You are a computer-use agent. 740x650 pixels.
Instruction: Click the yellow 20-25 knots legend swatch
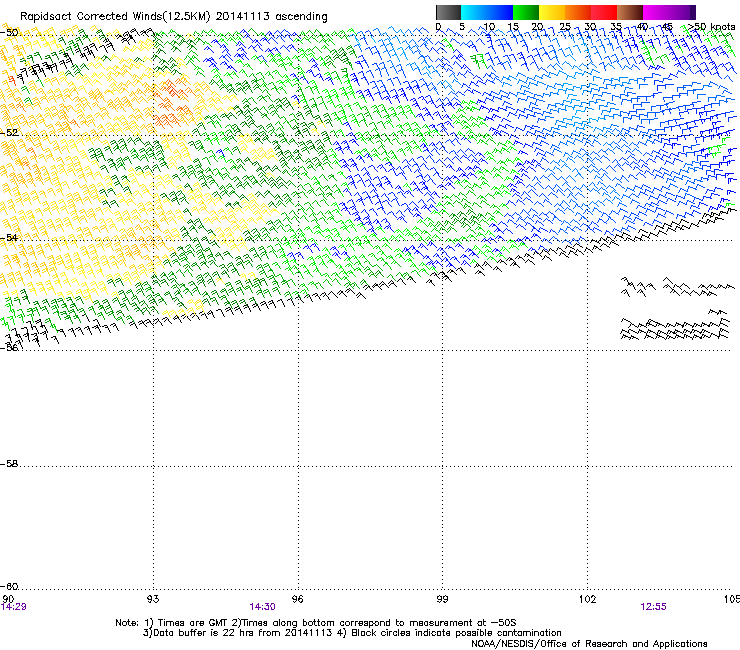pyautogui.click(x=552, y=12)
